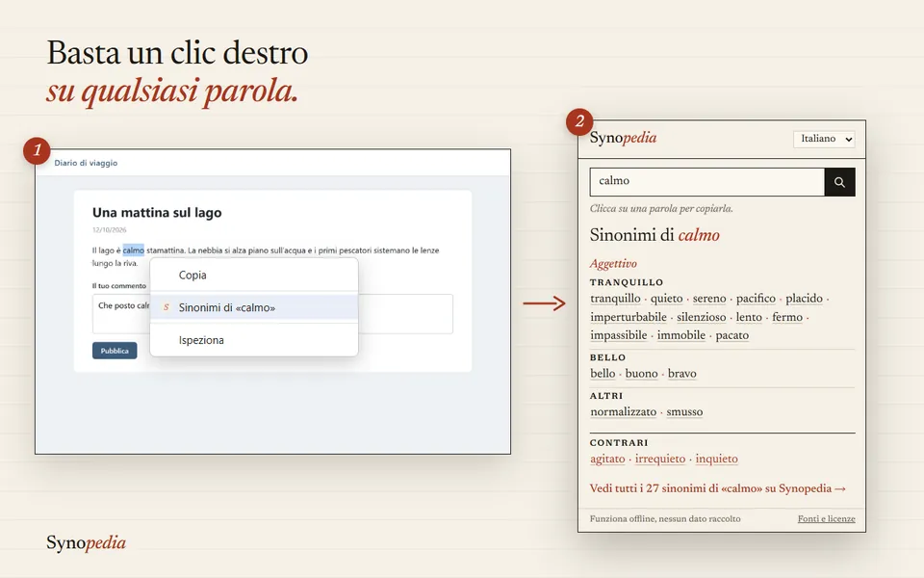This screenshot has height=578, width=924.
Task: Copy the synonym sereno
Action: 709,299
